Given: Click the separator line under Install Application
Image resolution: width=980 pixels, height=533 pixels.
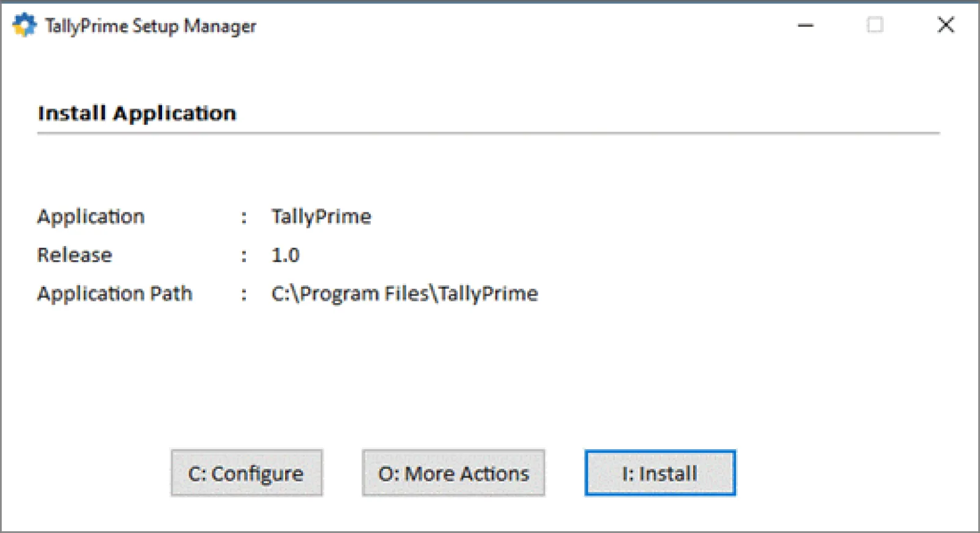Looking at the screenshot, I should pyautogui.click(x=488, y=132).
